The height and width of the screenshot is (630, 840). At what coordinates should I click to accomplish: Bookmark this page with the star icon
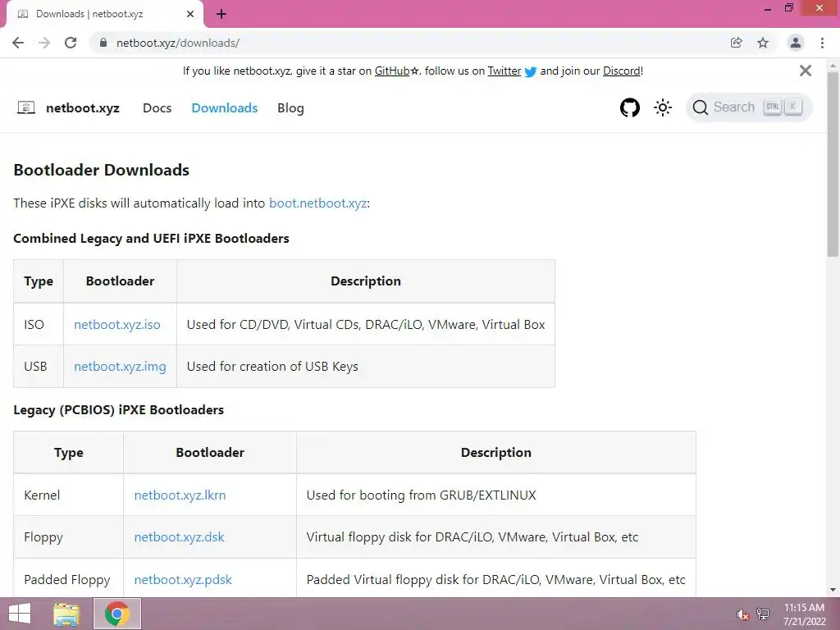pyautogui.click(x=763, y=43)
